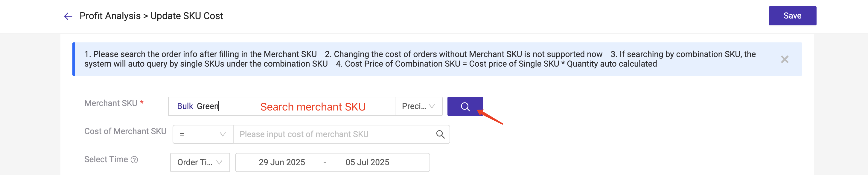Expand the Order Ti... time type dropdown

pos(200,162)
